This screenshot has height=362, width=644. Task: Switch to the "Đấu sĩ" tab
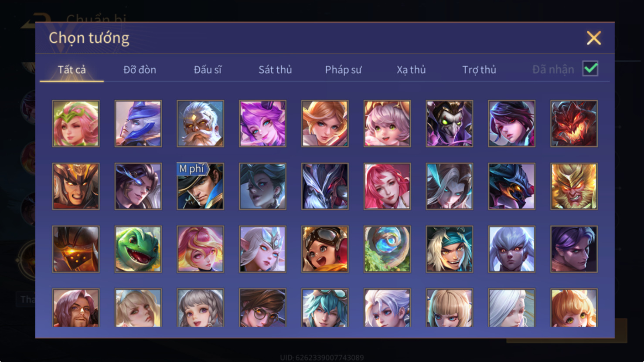[208, 70]
